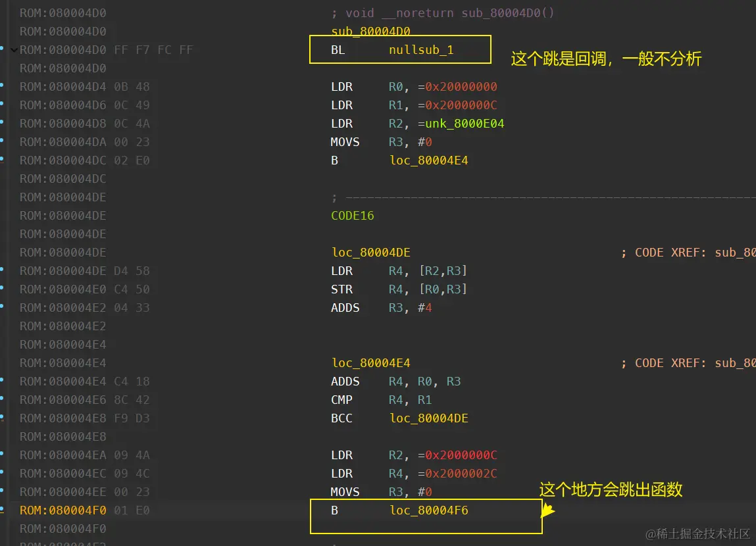Click opcode bytes FF F7 FC FF
Screen dimensions: 756x546
153,49
